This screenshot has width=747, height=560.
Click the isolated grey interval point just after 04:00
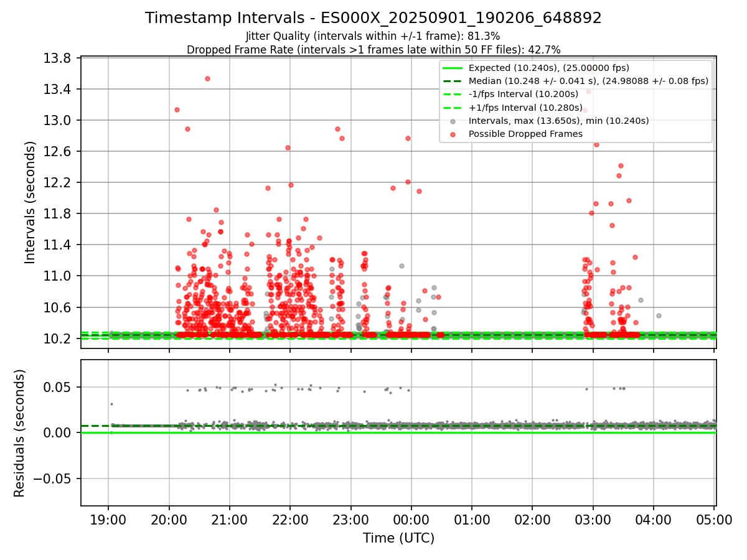pyautogui.click(x=659, y=315)
